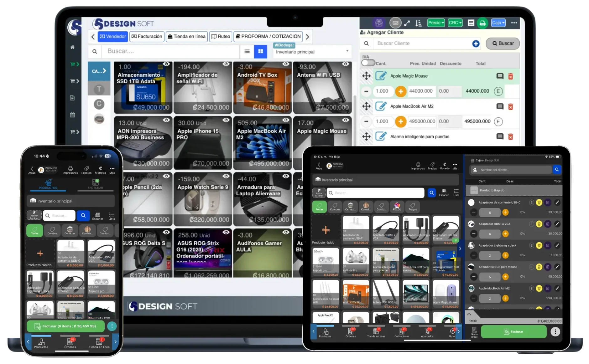This screenshot has height=364, width=589.
Task: Click the Buscar client button
Action: [503, 44]
